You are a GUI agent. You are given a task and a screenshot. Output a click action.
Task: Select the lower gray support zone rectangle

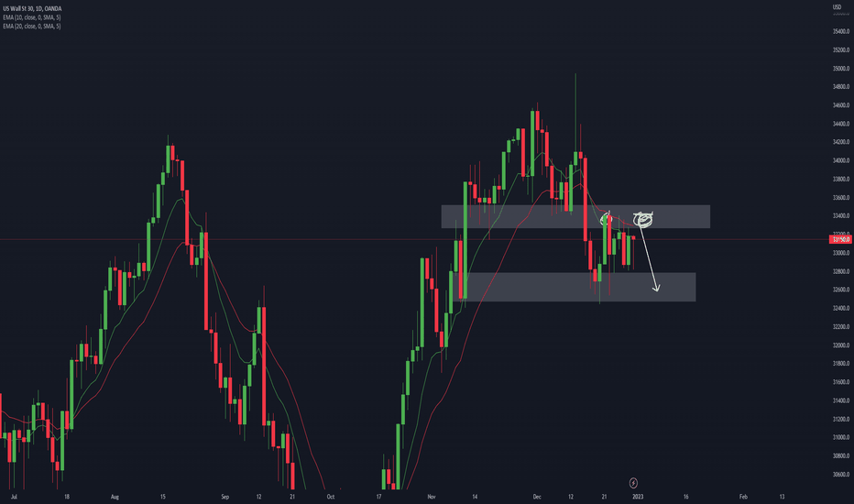(574, 287)
